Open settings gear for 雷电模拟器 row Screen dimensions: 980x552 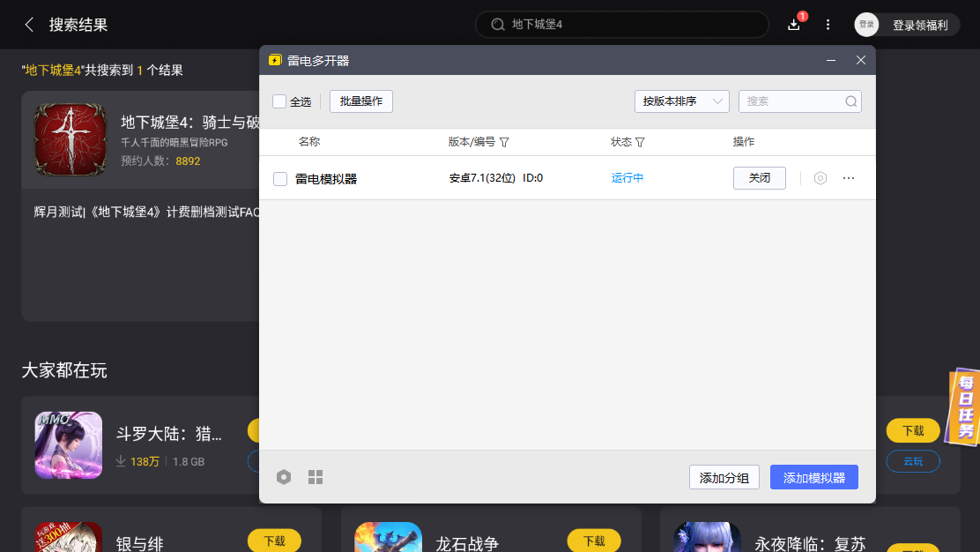(x=820, y=178)
